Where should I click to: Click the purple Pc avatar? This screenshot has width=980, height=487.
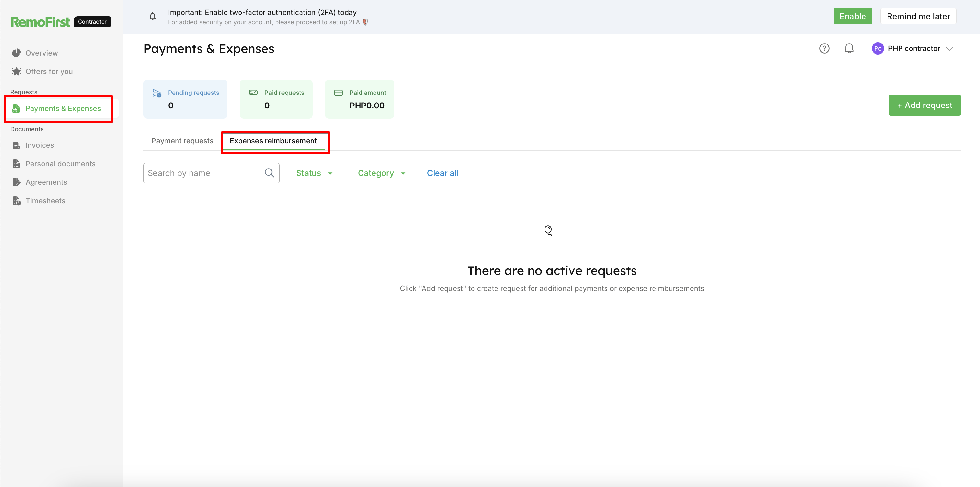(878, 48)
